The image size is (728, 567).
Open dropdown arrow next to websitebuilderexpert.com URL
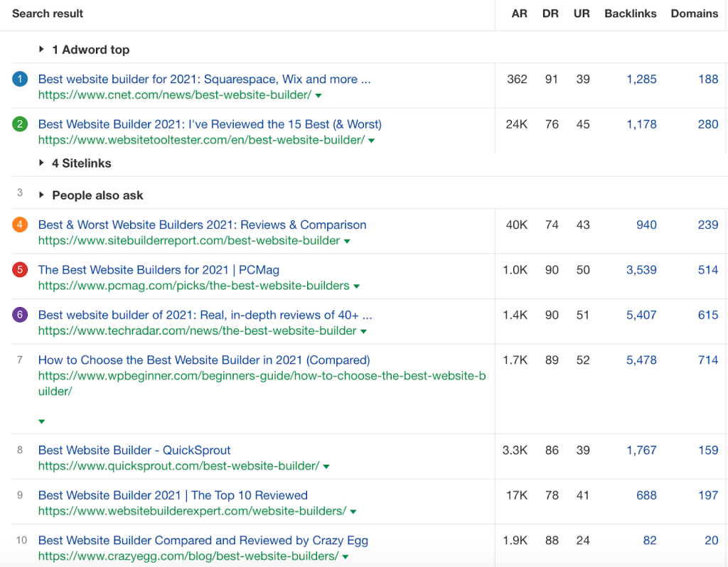(x=353, y=512)
